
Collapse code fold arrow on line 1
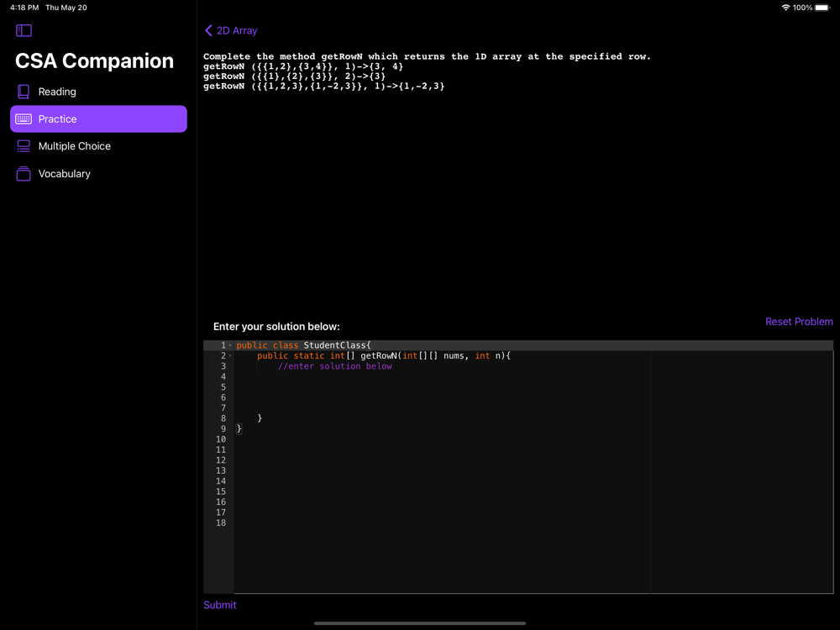(230, 345)
